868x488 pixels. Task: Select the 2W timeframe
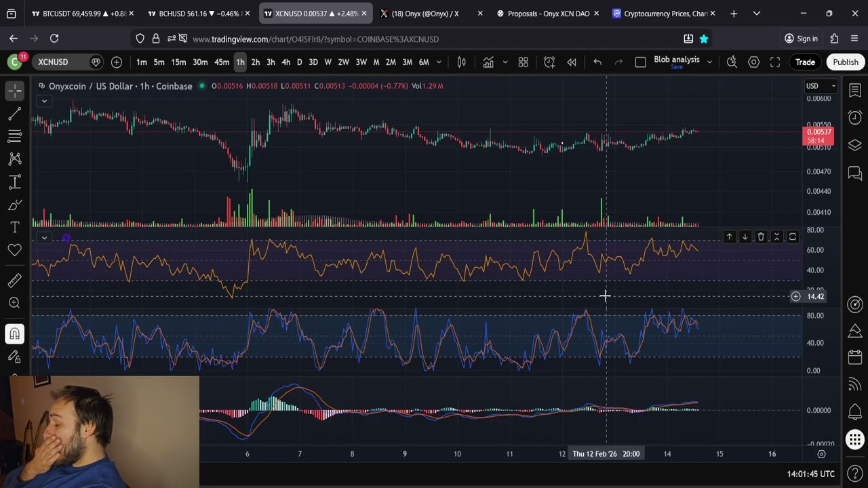point(344,62)
